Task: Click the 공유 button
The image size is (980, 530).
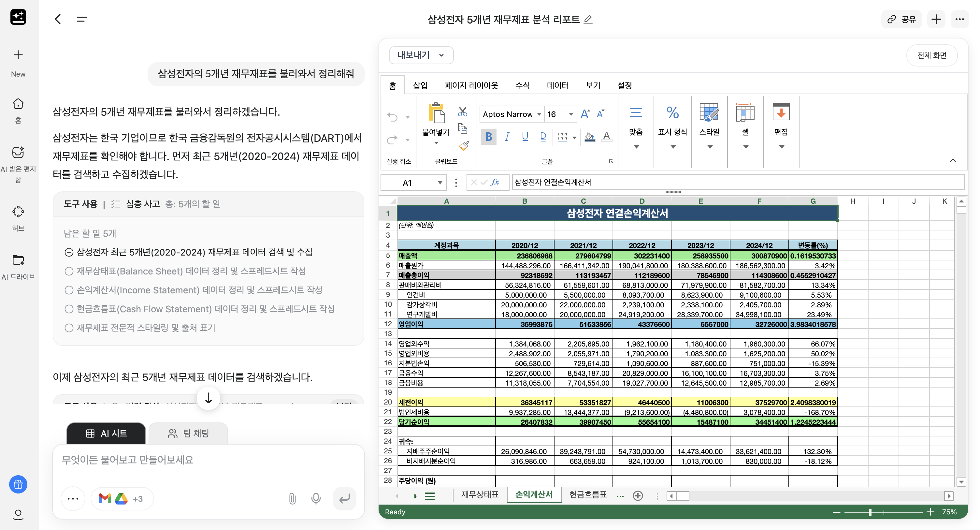Action: (901, 19)
